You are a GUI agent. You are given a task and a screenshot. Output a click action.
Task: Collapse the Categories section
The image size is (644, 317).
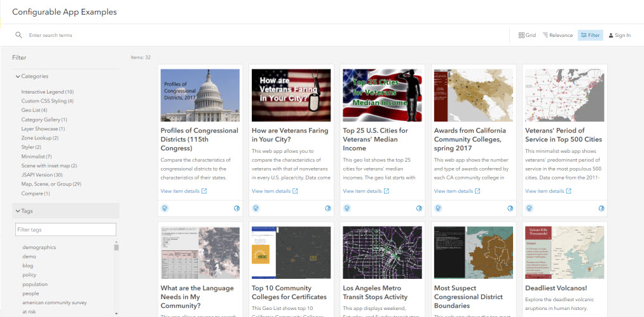(32, 76)
